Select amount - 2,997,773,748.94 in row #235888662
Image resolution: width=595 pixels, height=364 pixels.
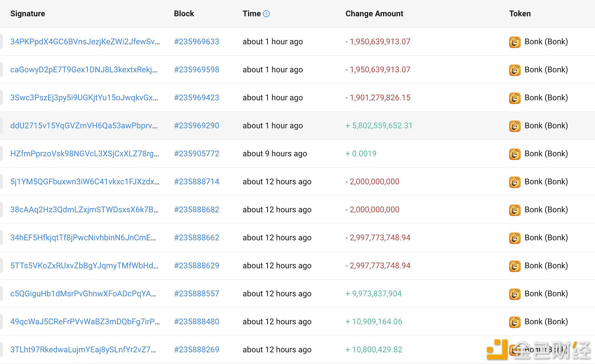pyautogui.click(x=378, y=238)
